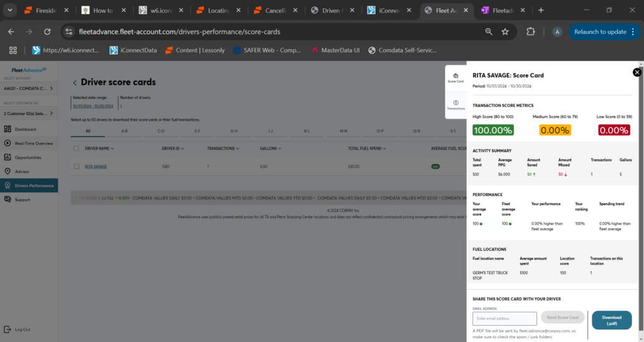Click the zoom magnifier icon in address bar
This screenshot has height=342, width=644.
point(488,31)
